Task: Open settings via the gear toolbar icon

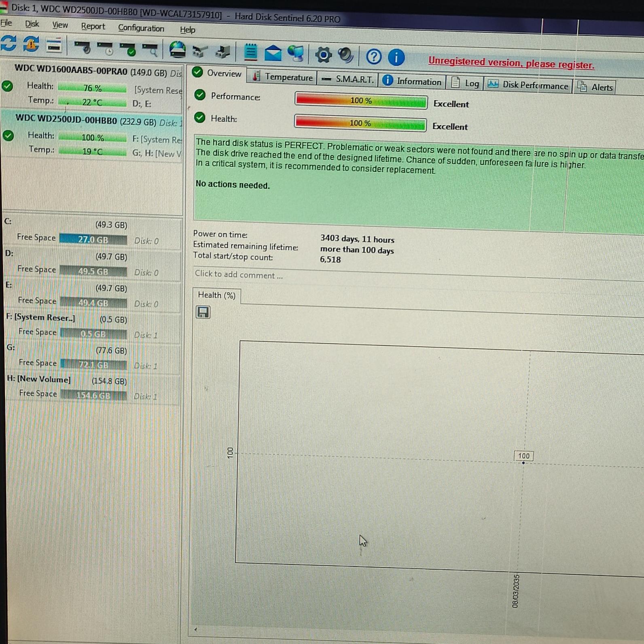Action: (323, 55)
